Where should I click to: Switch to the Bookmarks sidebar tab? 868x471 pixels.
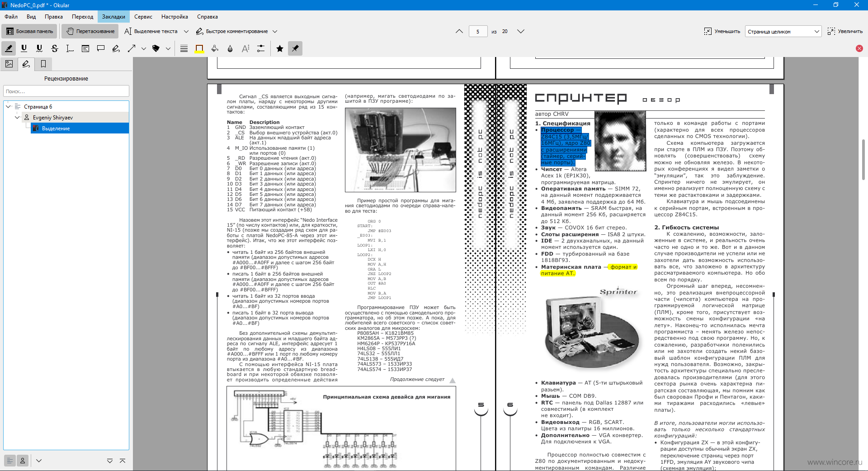click(43, 64)
